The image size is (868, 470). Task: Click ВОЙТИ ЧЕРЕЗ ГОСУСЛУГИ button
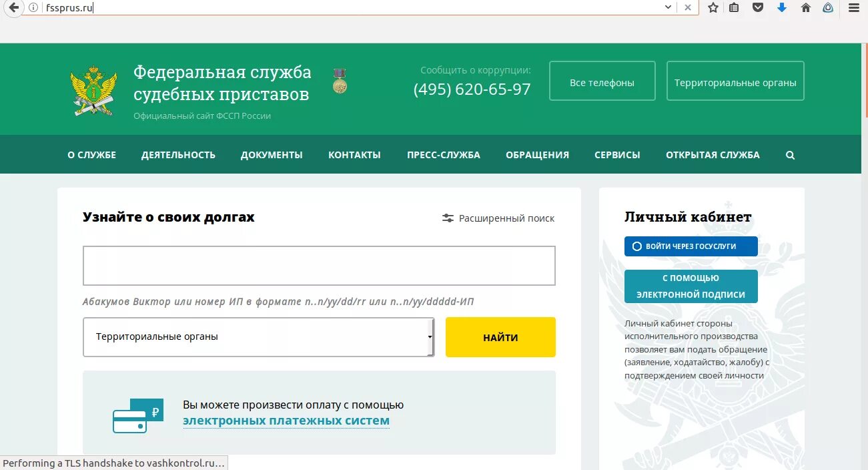[691, 246]
